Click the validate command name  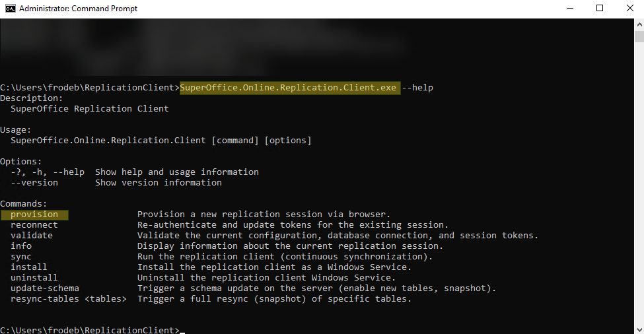click(32, 236)
